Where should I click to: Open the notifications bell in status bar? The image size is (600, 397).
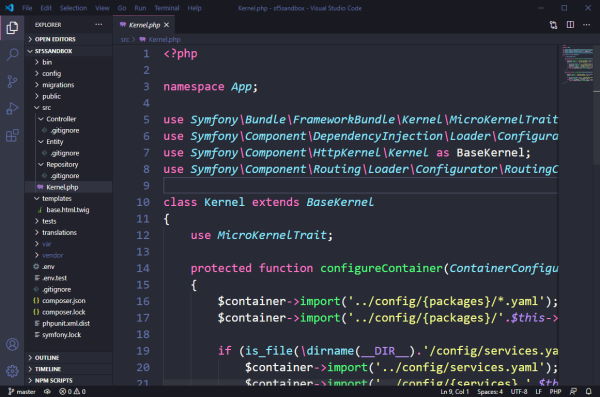click(x=589, y=392)
